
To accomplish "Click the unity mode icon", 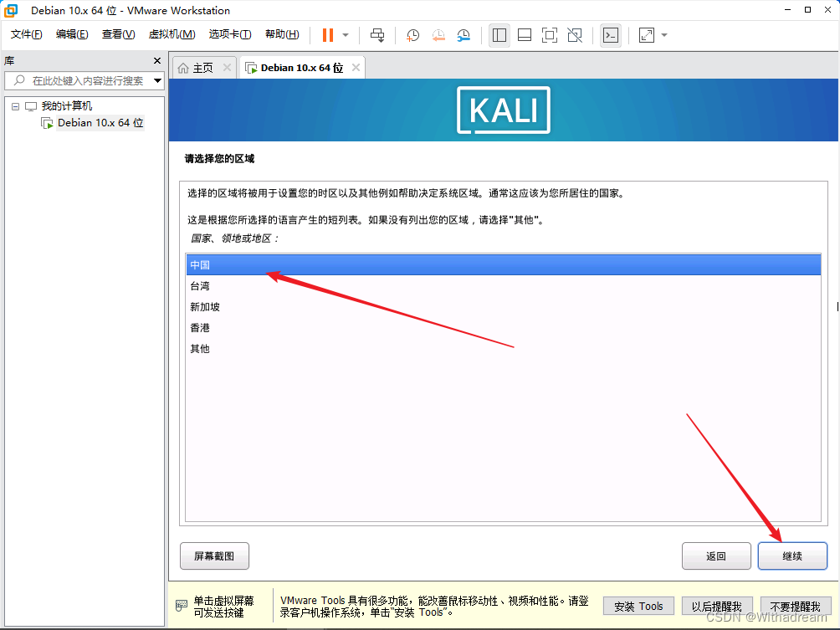I will pos(575,35).
